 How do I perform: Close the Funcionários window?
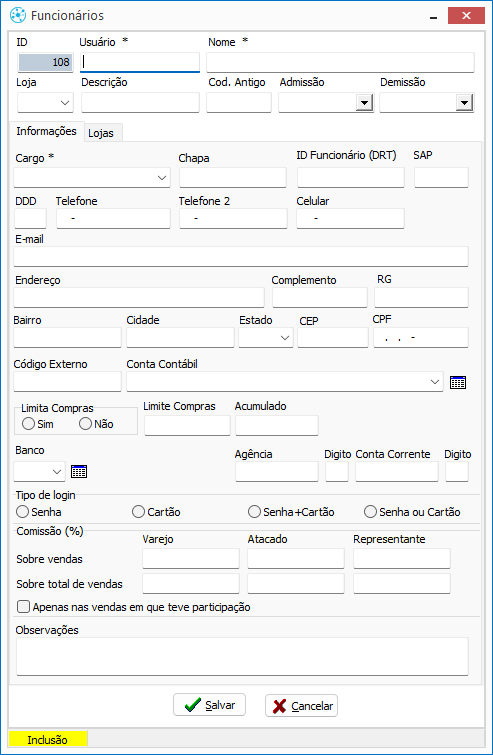pyautogui.click(x=466, y=15)
